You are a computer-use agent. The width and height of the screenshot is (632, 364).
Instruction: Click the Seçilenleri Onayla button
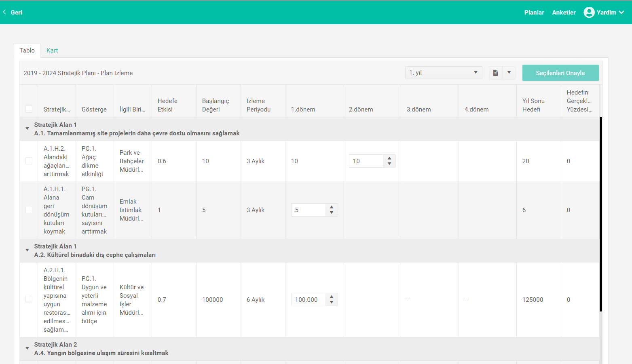click(560, 73)
